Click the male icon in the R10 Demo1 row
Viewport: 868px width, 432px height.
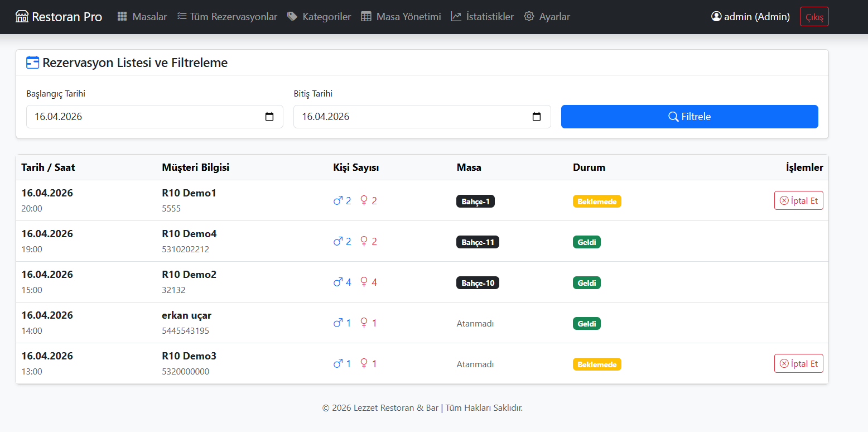pos(338,200)
